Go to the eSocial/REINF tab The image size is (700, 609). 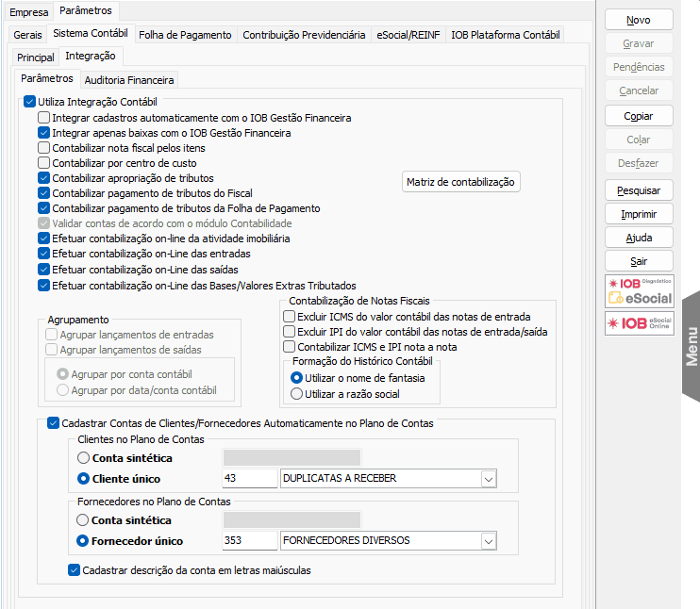coord(408,35)
